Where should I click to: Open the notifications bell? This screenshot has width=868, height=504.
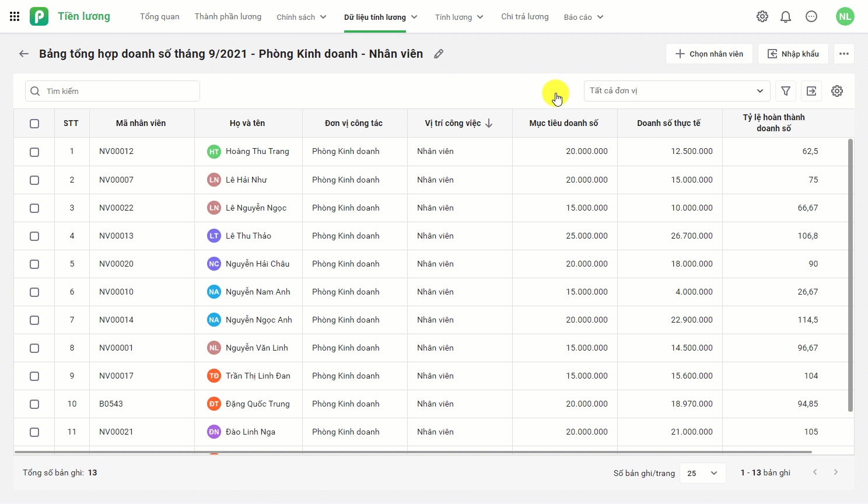coord(786,16)
